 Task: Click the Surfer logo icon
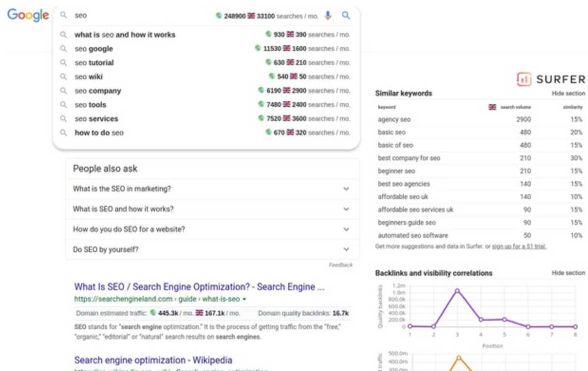[524, 79]
